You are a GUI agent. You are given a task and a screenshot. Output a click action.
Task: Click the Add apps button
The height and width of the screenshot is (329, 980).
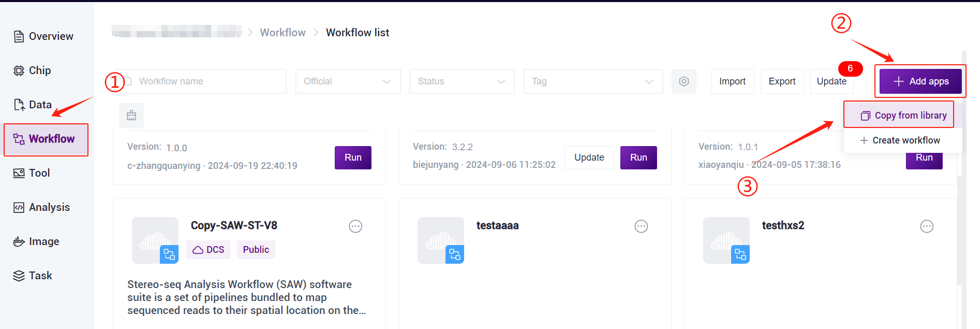pyautogui.click(x=921, y=81)
